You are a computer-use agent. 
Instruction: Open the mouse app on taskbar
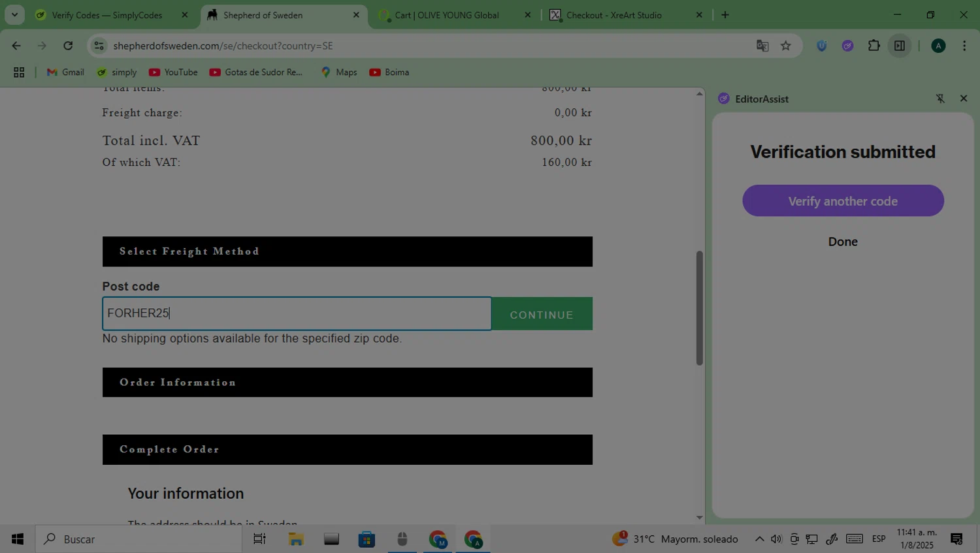[x=402, y=539]
